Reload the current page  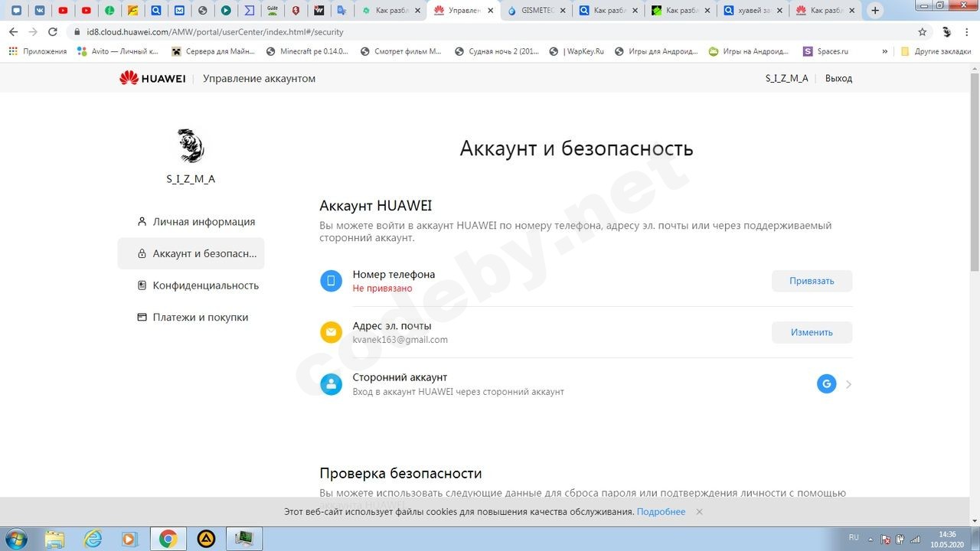click(53, 32)
